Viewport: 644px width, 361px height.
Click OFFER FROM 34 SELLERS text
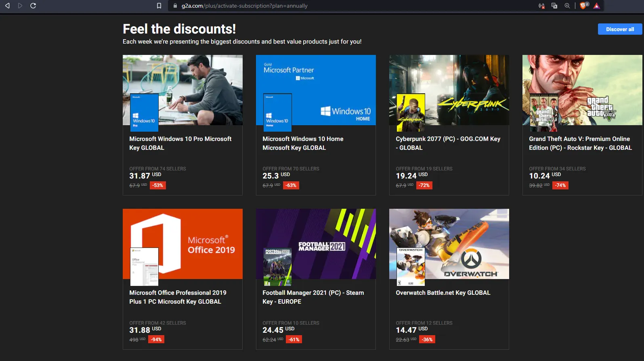[x=557, y=169]
